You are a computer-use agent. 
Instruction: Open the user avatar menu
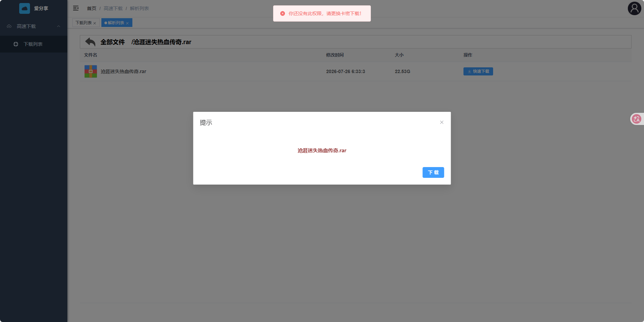(634, 8)
